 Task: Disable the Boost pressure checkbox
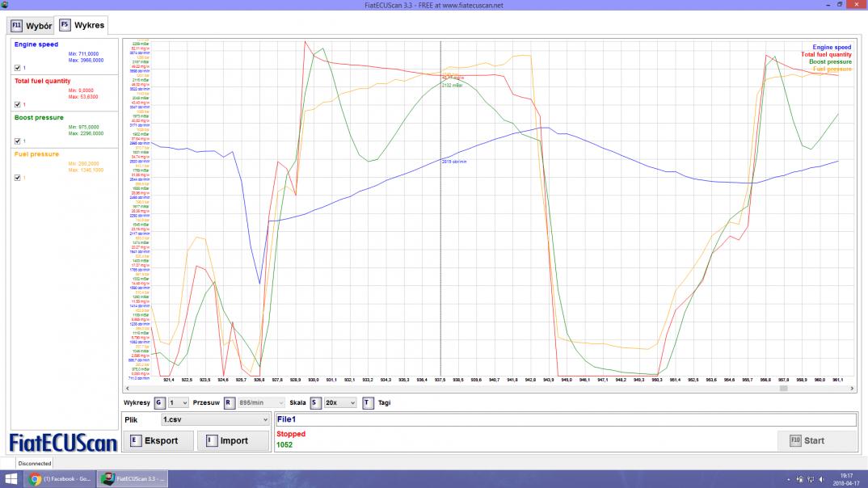click(19, 141)
